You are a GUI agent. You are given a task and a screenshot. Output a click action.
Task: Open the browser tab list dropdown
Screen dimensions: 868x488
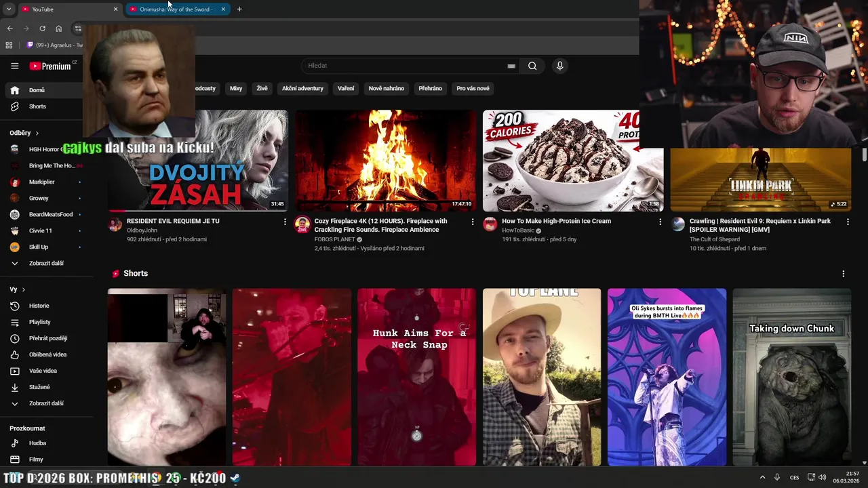(9, 9)
